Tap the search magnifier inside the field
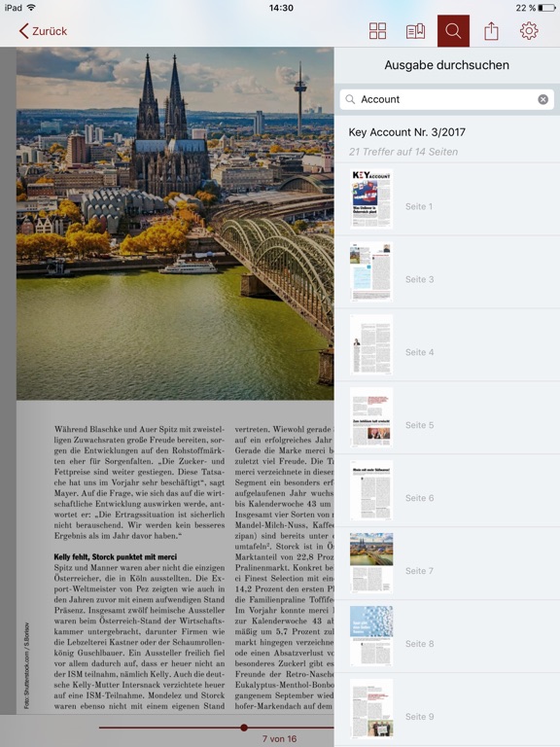The width and height of the screenshot is (560, 747). 350,99
